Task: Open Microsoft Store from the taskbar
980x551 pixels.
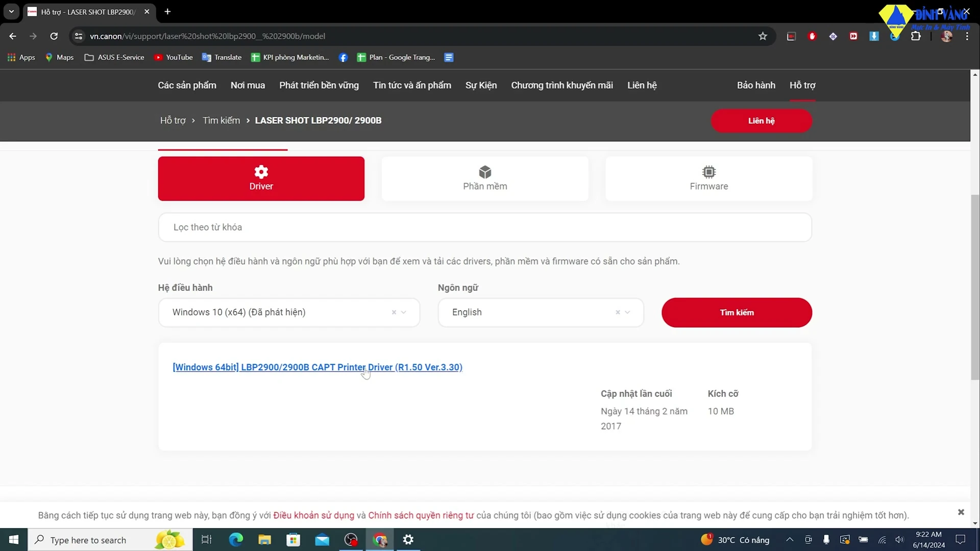Action: (293, 540)
